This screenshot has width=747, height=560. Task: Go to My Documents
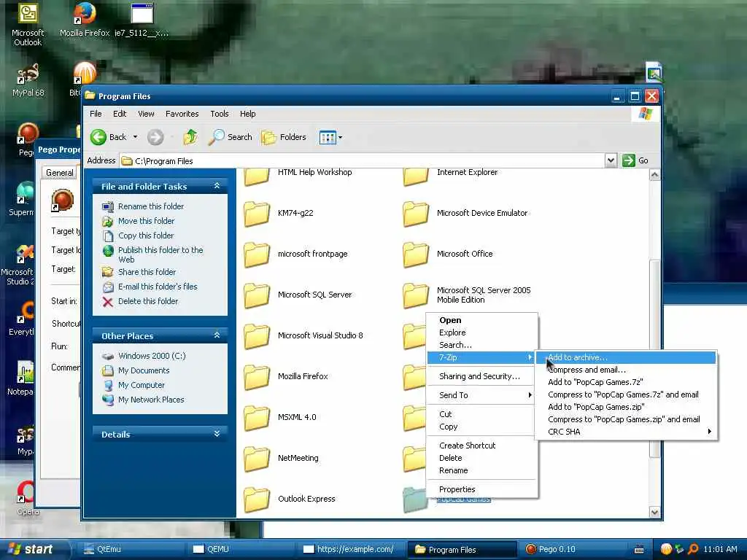[144, 370]
